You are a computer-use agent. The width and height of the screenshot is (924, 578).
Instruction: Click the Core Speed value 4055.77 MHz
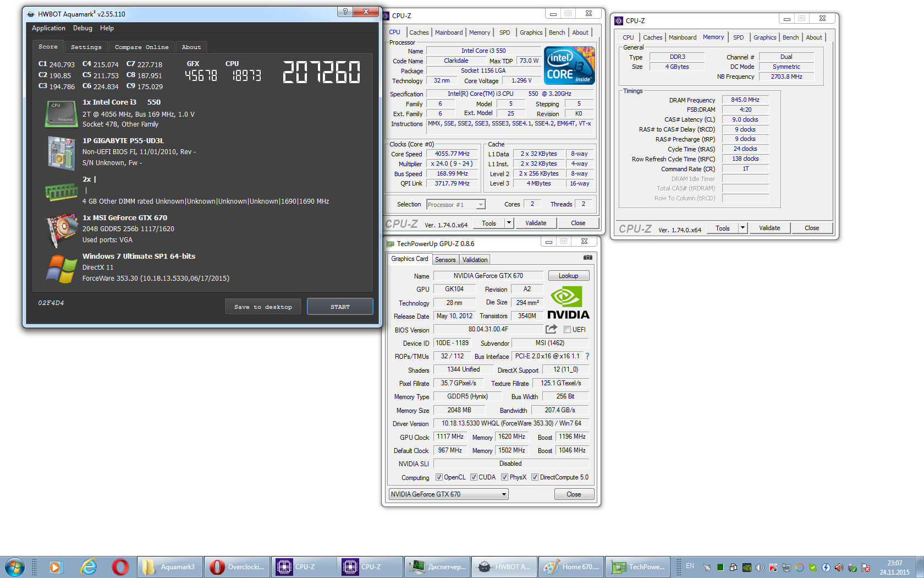tap(452, 154)
